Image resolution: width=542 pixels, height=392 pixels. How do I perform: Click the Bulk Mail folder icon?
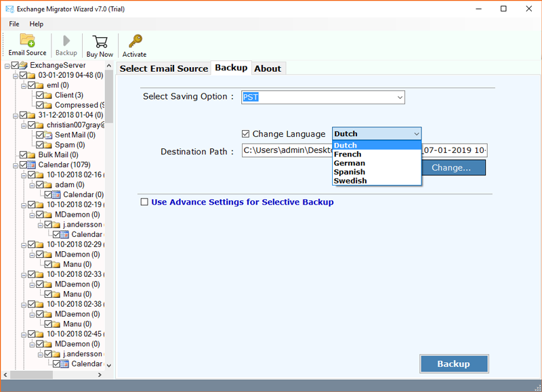(x=31, y=155)
